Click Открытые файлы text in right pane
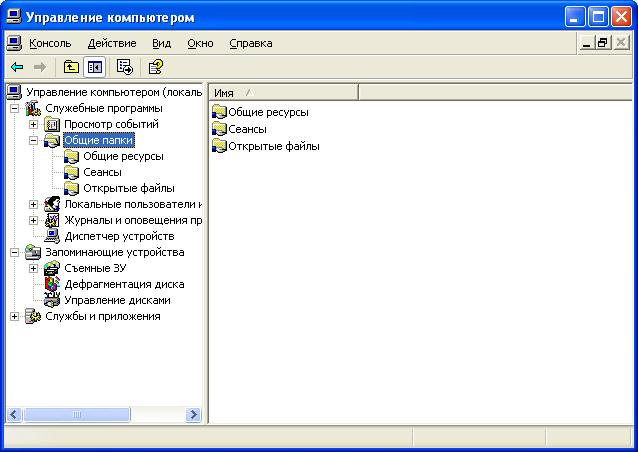The width and height of the screenshot is (638, 452). 274,146
